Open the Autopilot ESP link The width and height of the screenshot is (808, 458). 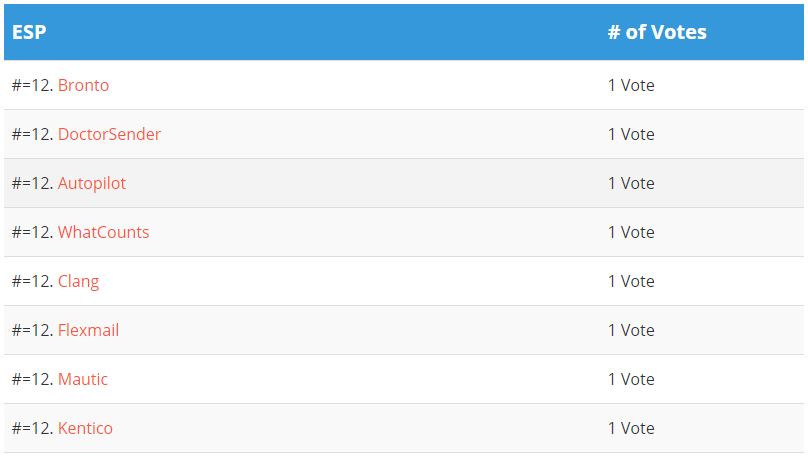click(x=92, y=183)
